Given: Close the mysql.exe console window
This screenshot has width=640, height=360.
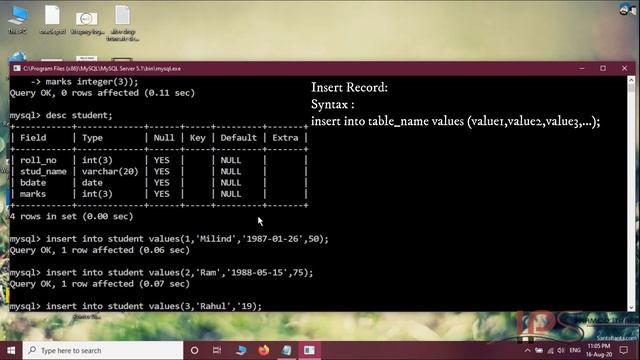Looking at the screenshot, I should point(624,68).
